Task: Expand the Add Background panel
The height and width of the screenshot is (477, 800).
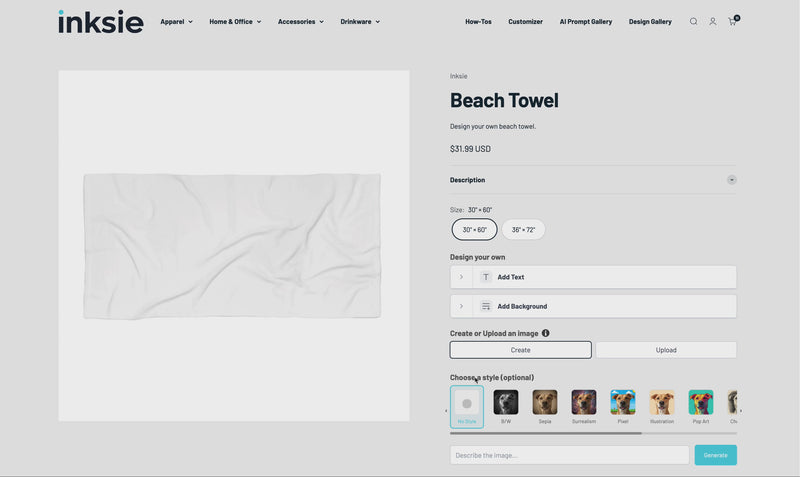Action: pyautogui.click(x=593, y=306)
